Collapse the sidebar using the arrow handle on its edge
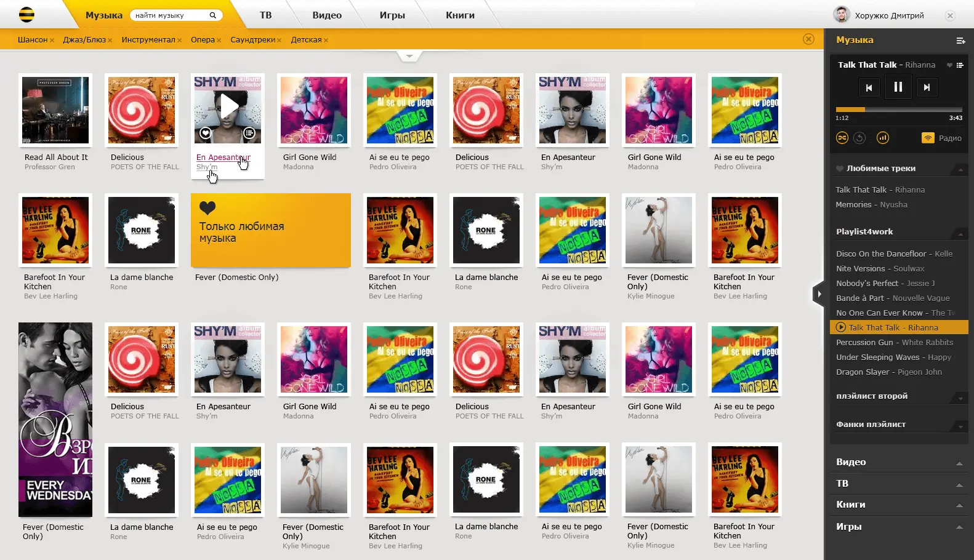Screen dimensions: 974x560 tap(818, 294)
